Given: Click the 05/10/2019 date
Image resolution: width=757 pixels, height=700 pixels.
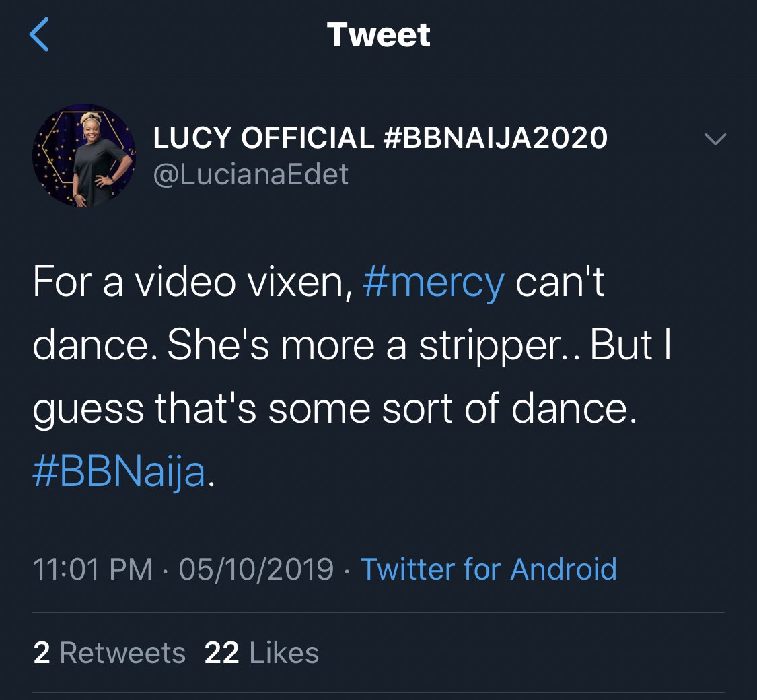Looking at the screenshot, I should click(256, 569).
